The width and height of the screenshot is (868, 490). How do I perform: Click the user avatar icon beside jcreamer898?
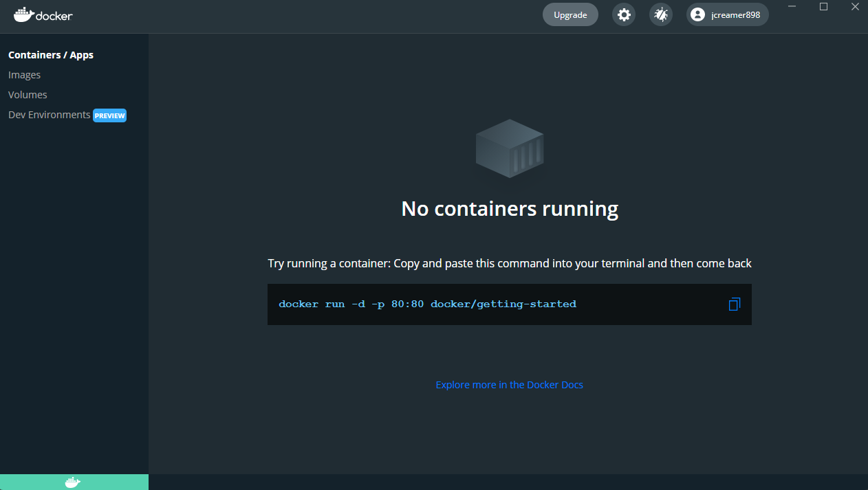coord(697,14)
